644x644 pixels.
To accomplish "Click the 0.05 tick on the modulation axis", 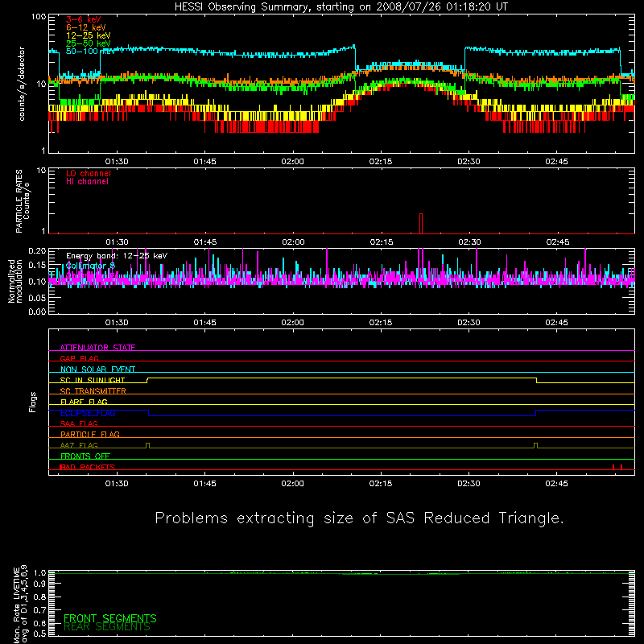I will click(x=37, y=298).
